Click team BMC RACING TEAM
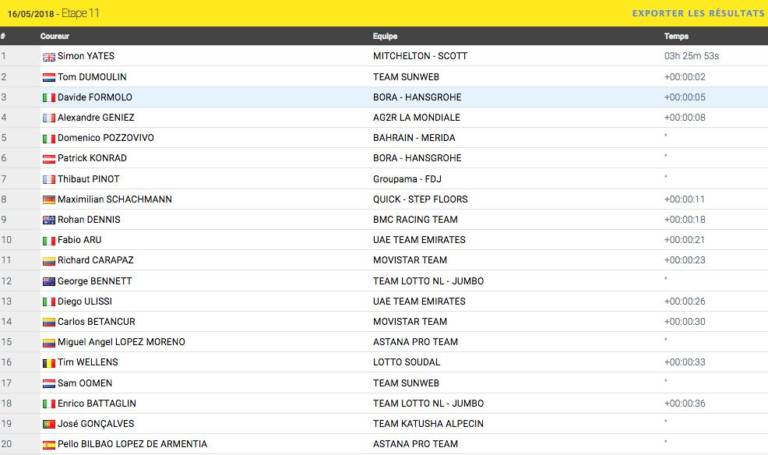Image resolution: width=768 pixels, height=455 pixels. [415, 219]
